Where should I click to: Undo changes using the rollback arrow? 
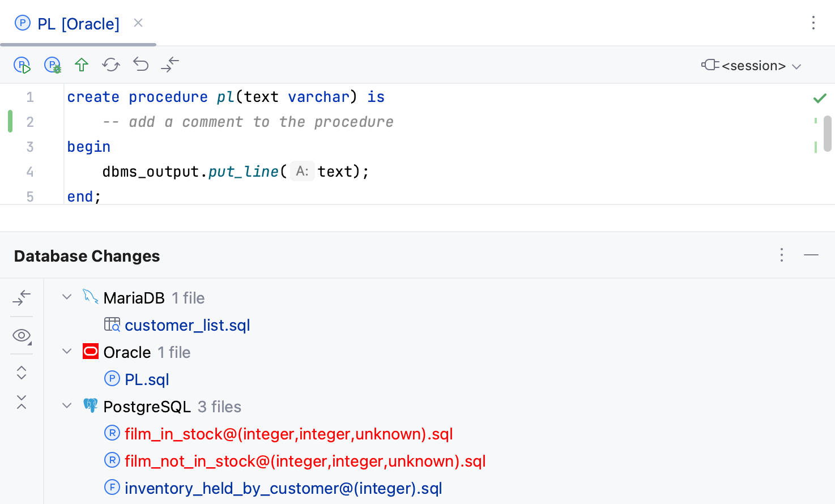(x=140, y=65)
